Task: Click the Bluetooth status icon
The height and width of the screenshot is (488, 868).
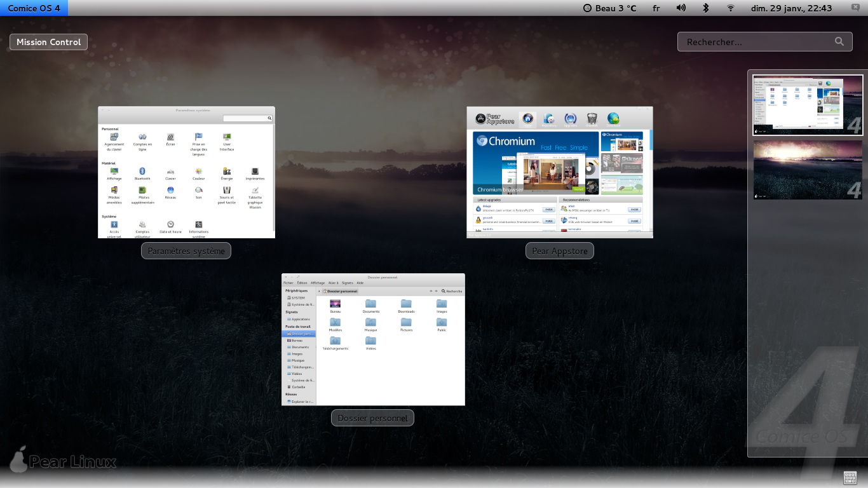Action: [x=705, y=8]
